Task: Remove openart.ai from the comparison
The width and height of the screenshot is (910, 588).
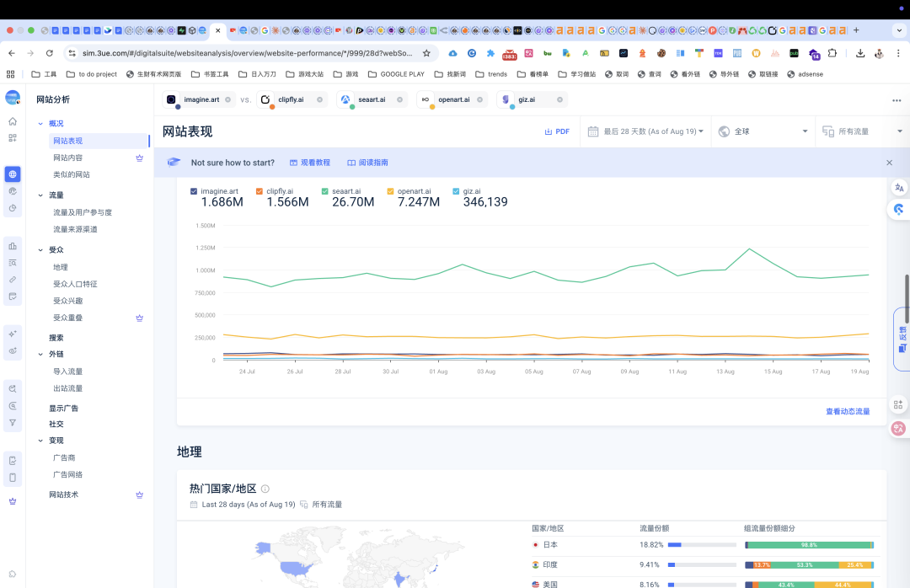Action: pos(480,100)
